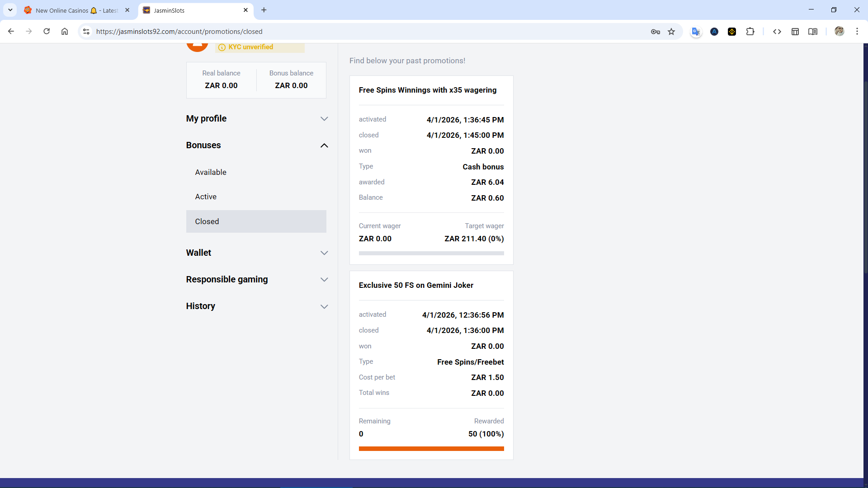Click the Google Translate extension icon
This screenshot has height=488, width=868.
click(696, 31)
